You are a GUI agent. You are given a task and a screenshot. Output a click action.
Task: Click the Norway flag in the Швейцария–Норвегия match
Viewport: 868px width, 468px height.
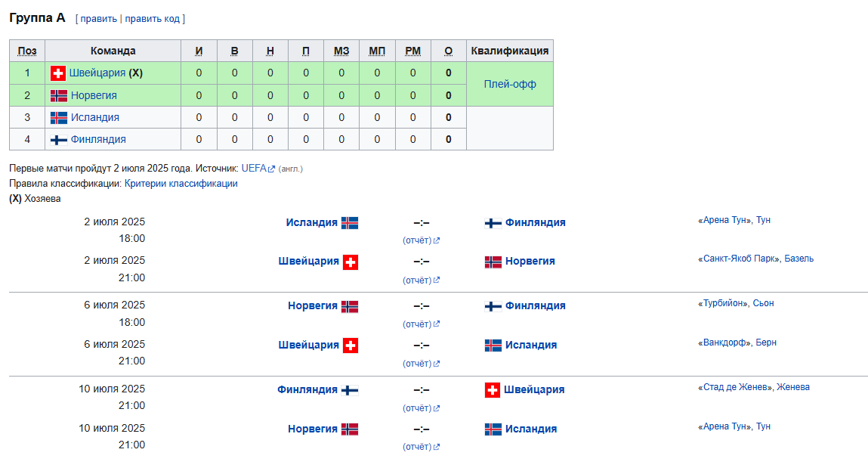pos(493,262)
